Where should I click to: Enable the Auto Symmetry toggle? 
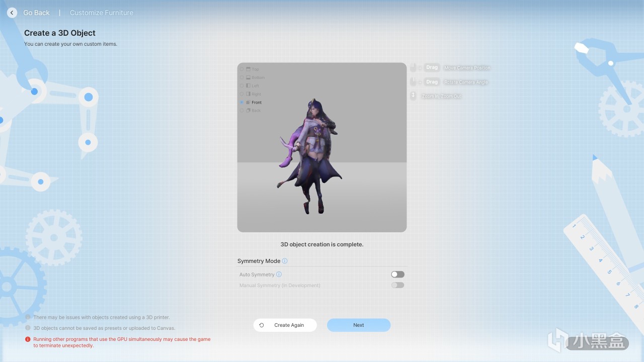point(398,275)
